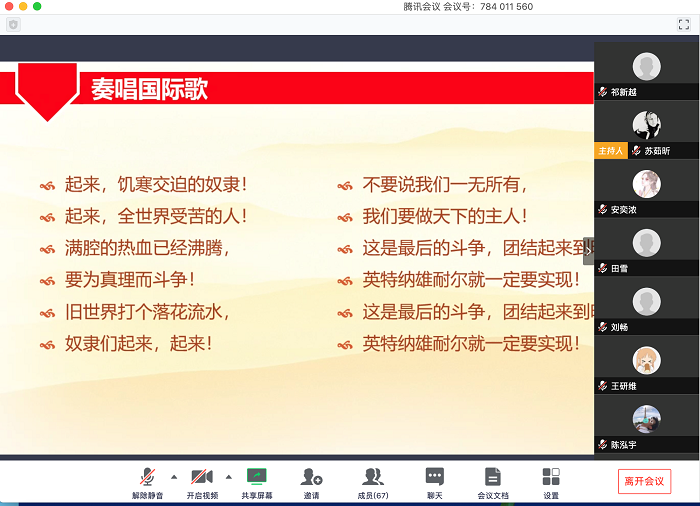
Task: Click 安奕浓's avatar thumbnail
Action: pyautogui.click(x=647, y=185)
